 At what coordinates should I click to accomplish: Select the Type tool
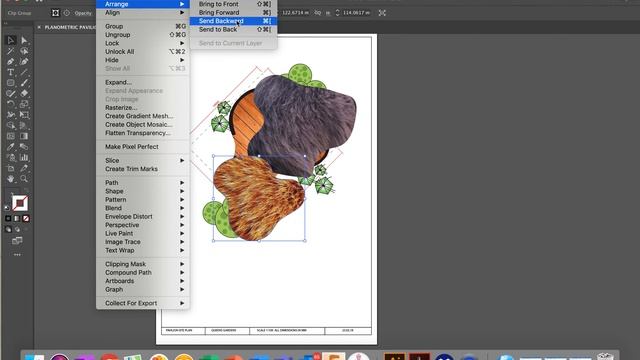click(x=11, y=72)
